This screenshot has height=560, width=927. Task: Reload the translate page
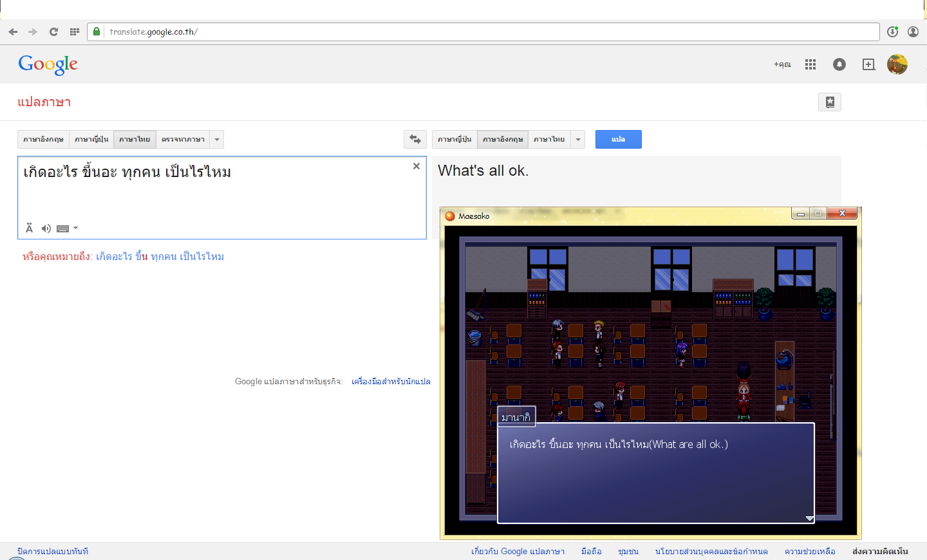(54, 32)
